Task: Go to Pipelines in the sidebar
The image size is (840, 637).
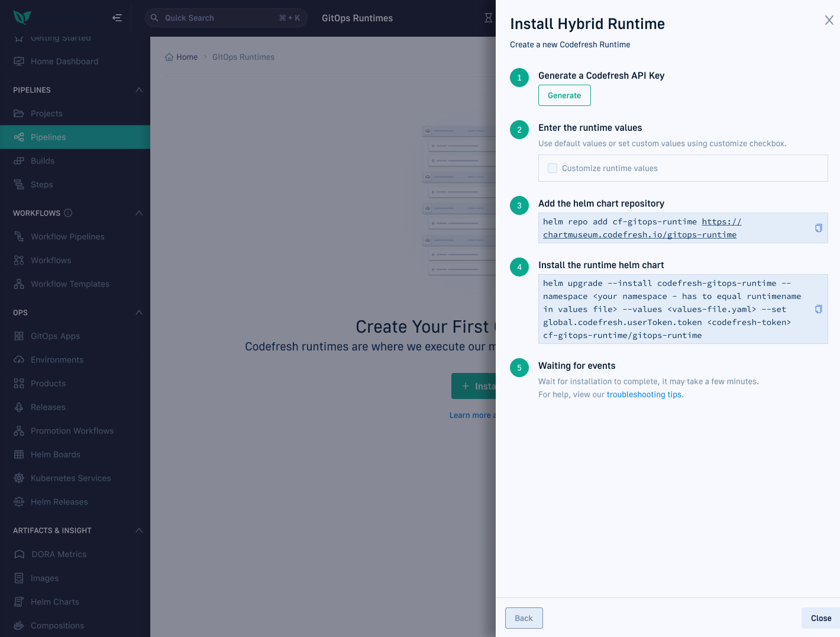Action: click(75, 137)
